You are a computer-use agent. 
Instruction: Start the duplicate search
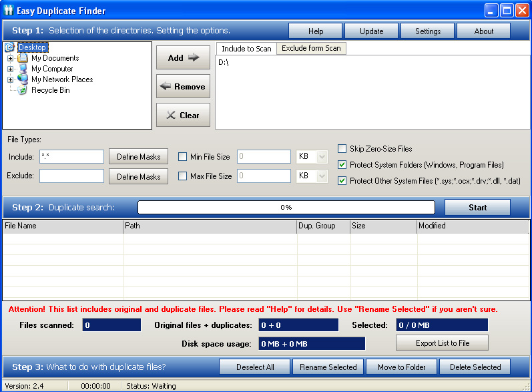coord(477,208)
